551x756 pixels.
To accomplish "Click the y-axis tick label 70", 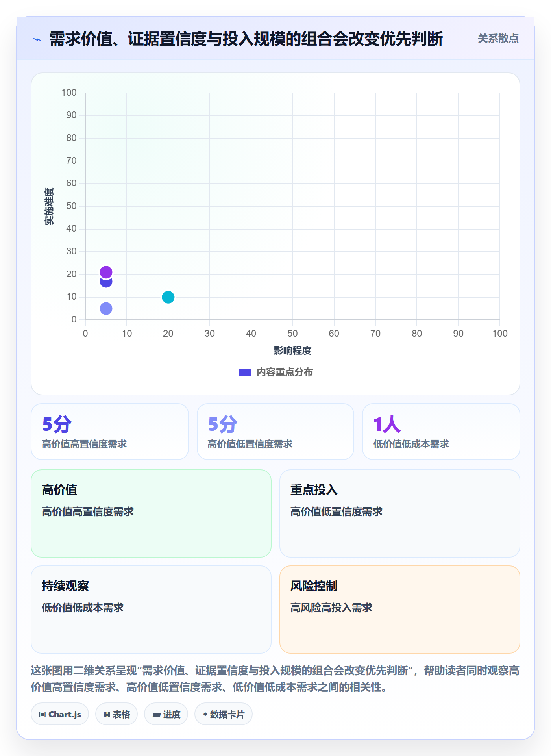I will (71, 161).
